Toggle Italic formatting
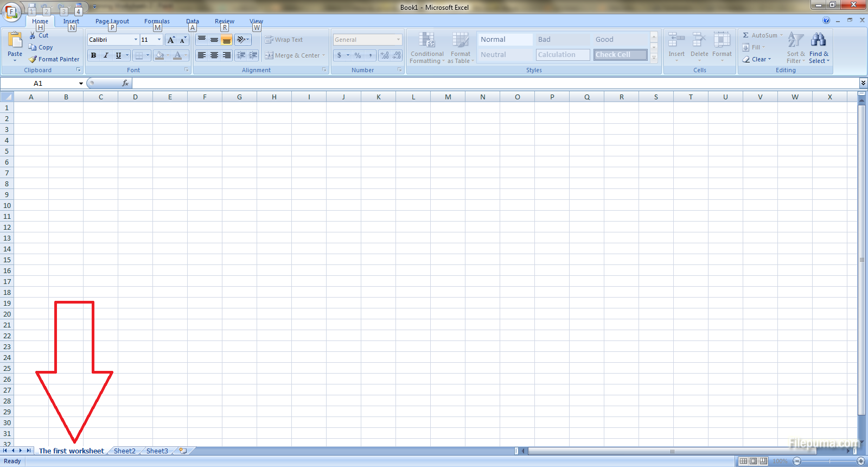Image resolution: width=868 pixels, height=467 pixels. pyautogui.click(x=106, y=55)
